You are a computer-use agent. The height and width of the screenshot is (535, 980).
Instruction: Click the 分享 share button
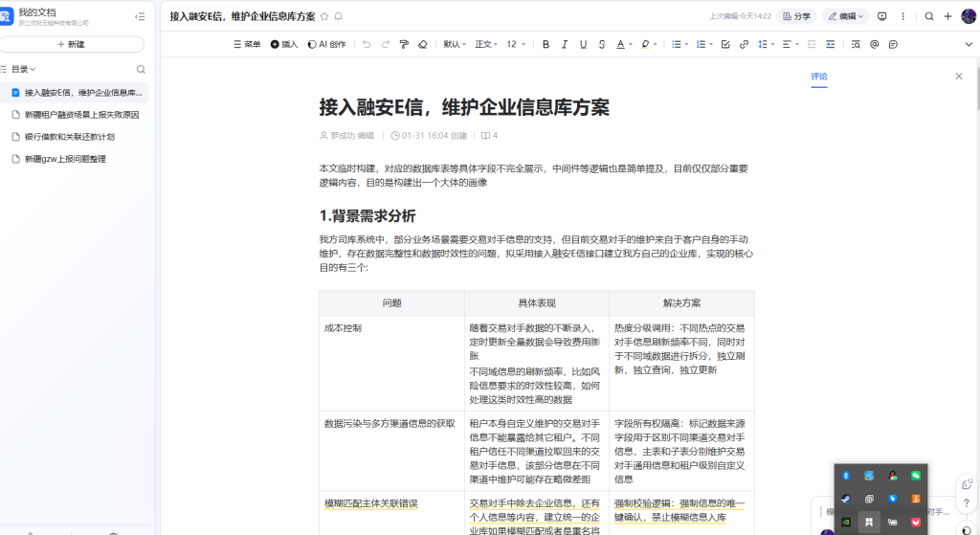tap(795, 16)
